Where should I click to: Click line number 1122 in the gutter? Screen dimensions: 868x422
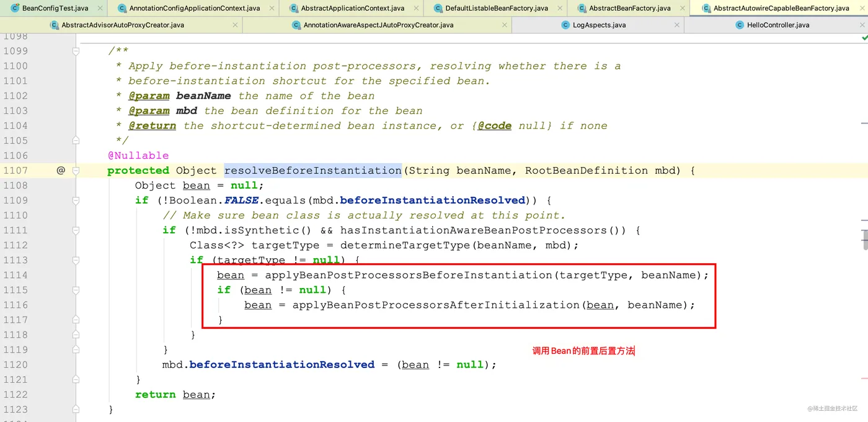(x=15, y=394)
